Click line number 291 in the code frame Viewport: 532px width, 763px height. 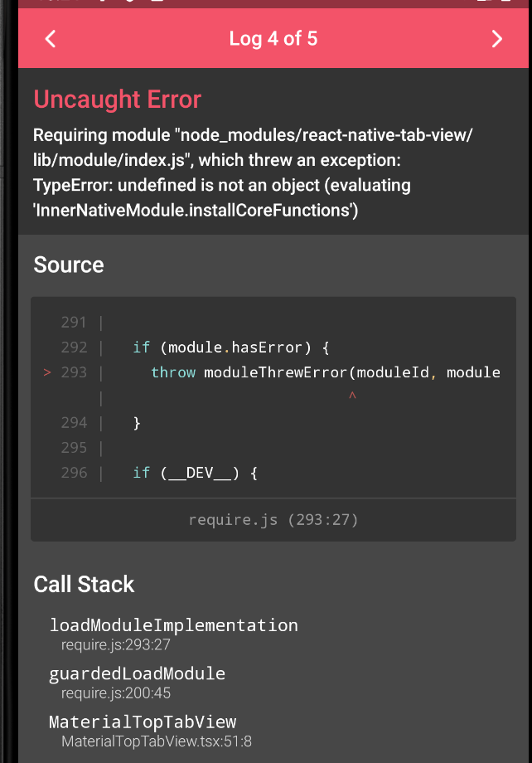(74, 323)
